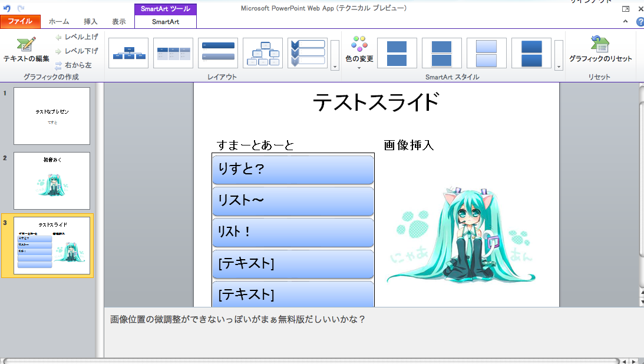Click the SmartArt ツール header tab
This screenshot has height=364, width=644.
coord(166,9)
